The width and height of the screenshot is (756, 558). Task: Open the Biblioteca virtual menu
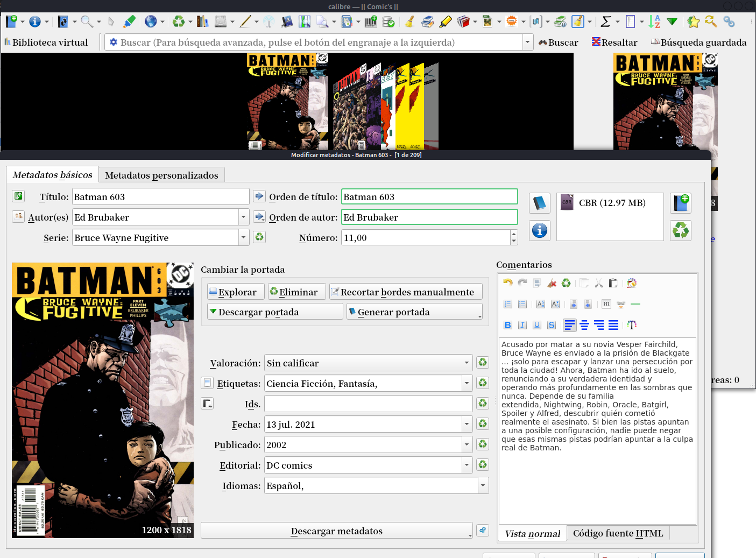pyautogui.click(x=46, y=43)
